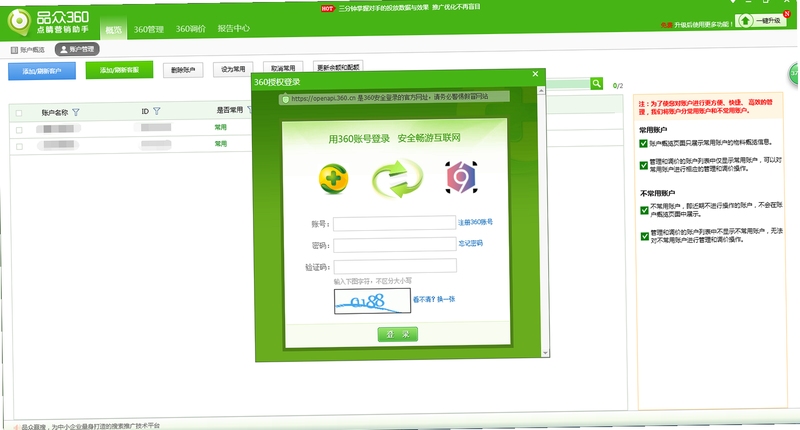Click the shield icon before openapi.360.cn
800x430 pixels.
pyautogui.click(x=285, y=99)
